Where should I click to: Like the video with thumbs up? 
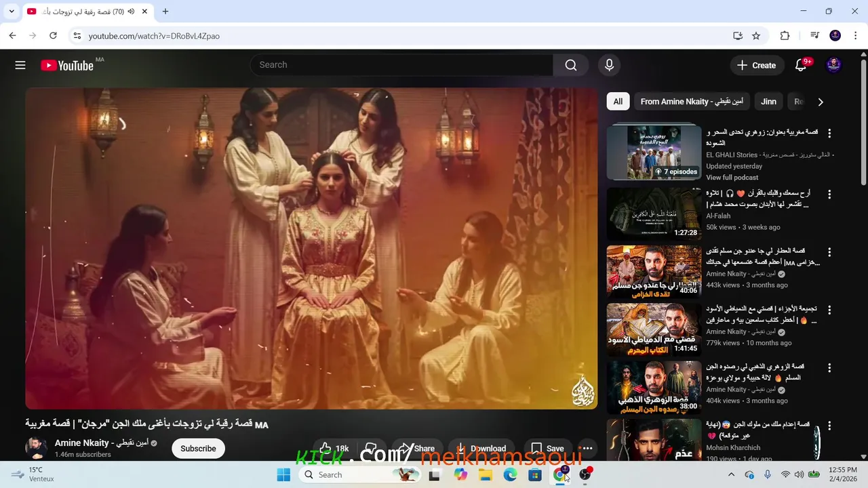334,448
